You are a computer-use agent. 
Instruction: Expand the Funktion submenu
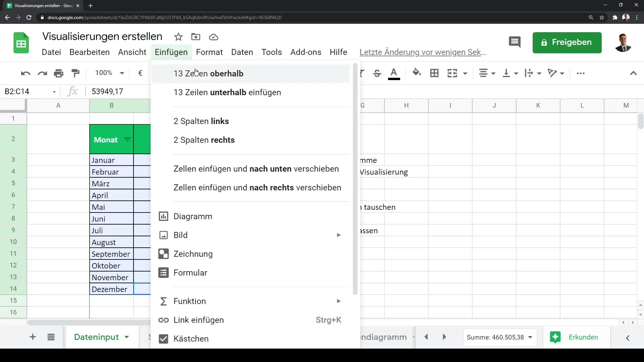[251, 301]
